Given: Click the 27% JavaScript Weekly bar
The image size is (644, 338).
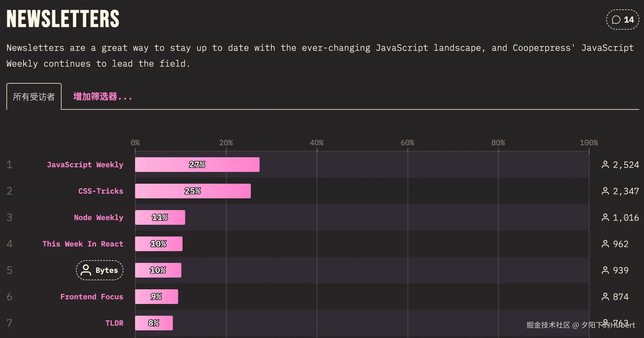Looking at the screenshot, I should (x=197, y=165).
